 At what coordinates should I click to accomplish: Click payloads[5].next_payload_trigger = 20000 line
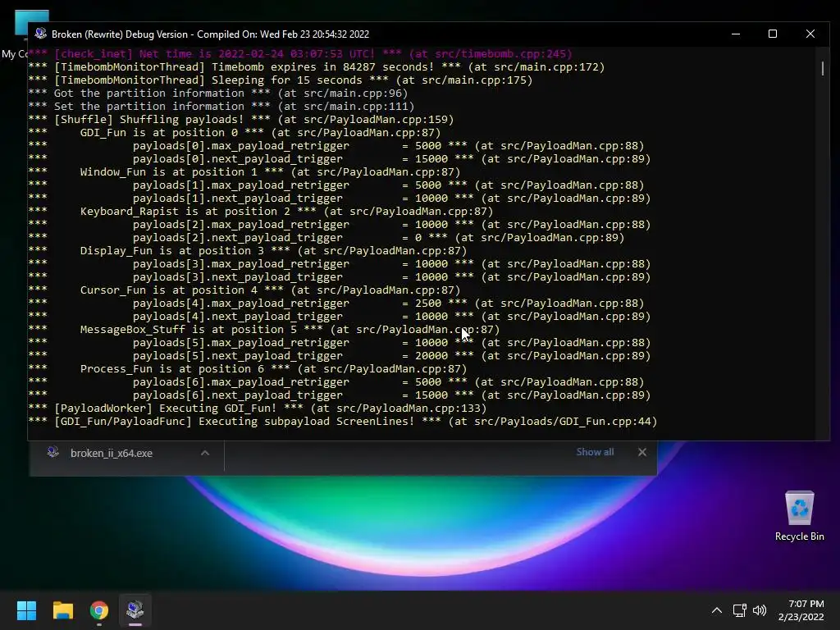(x=340, y=356)
